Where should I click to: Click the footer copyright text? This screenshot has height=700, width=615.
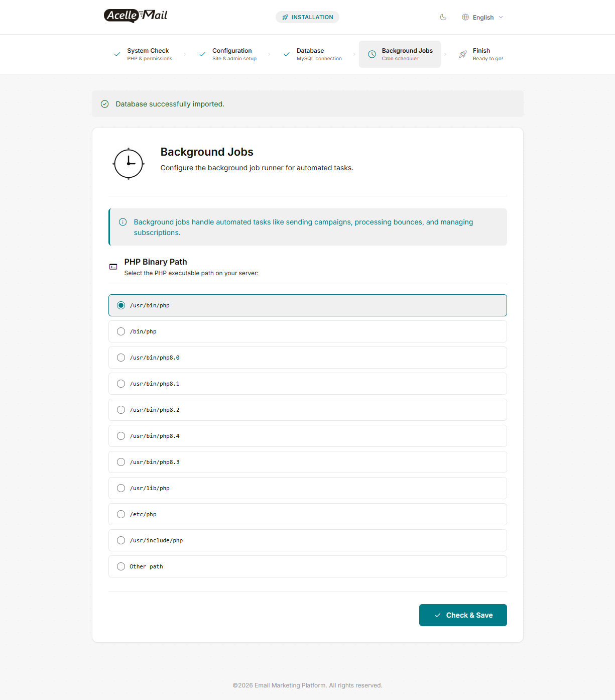pos(307,685)
